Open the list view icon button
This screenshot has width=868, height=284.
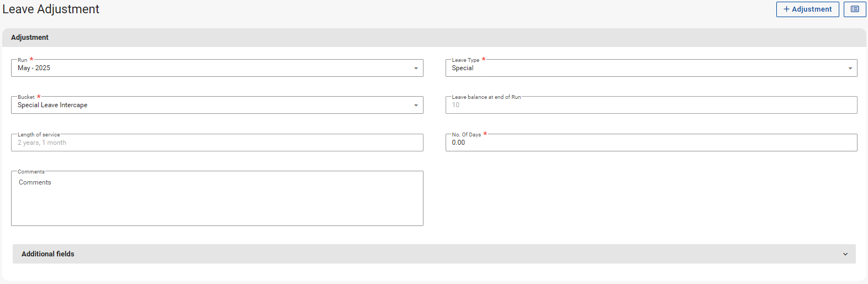(x=854, y=9)
